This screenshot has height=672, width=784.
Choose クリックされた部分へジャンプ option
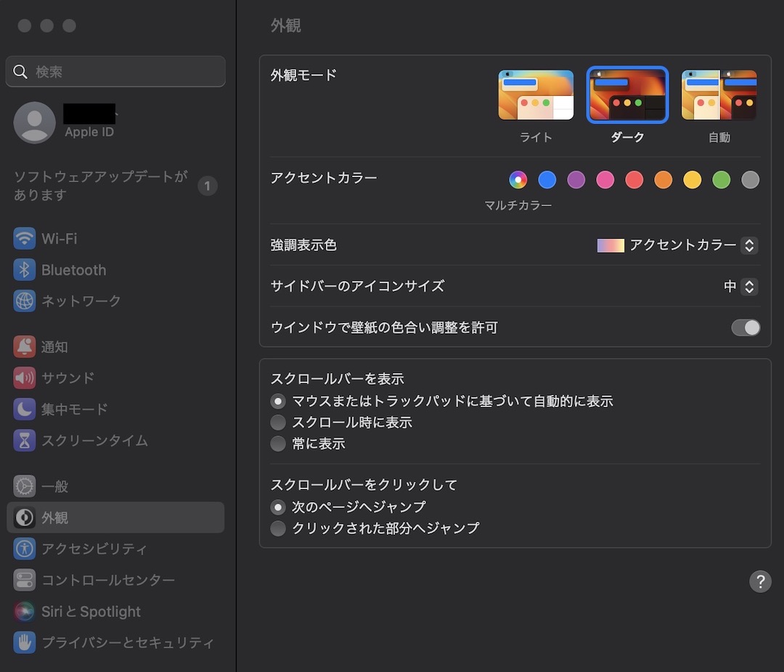(x=278, y=528)
